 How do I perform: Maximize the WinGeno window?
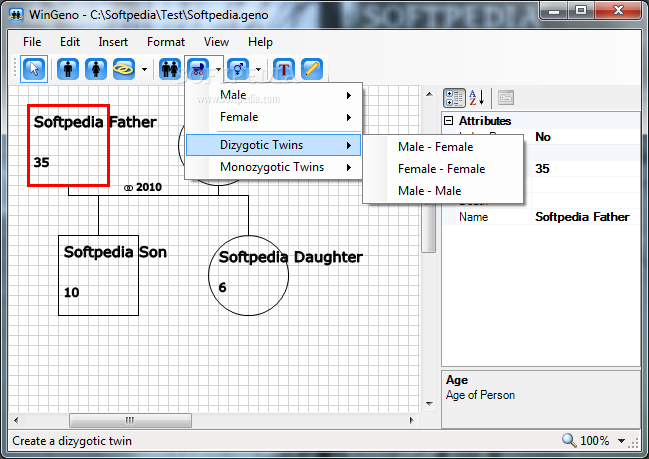pyautogui.click(x=581, y=10)
